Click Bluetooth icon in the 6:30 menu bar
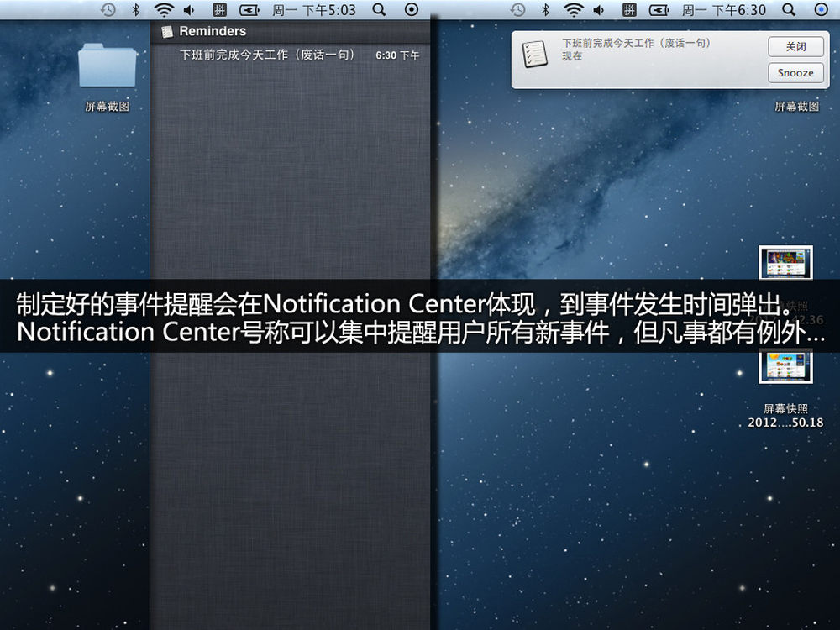The height and width of the screenshot is (630, 840). [x=546, y=9]
